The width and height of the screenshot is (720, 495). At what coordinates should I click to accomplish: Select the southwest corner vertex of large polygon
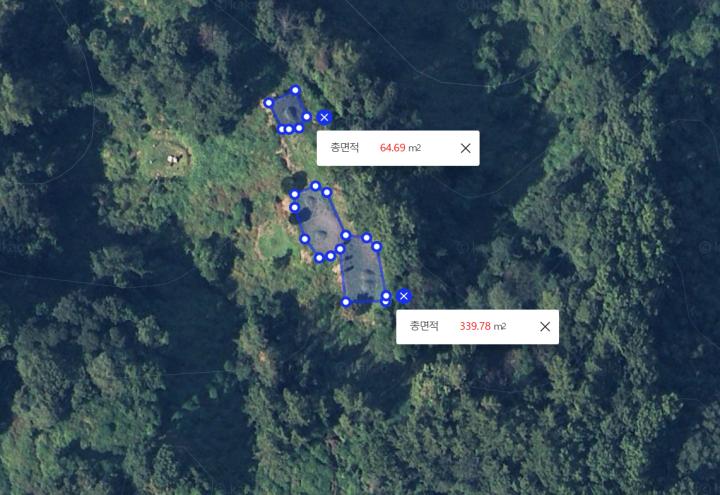coord(346,302)
